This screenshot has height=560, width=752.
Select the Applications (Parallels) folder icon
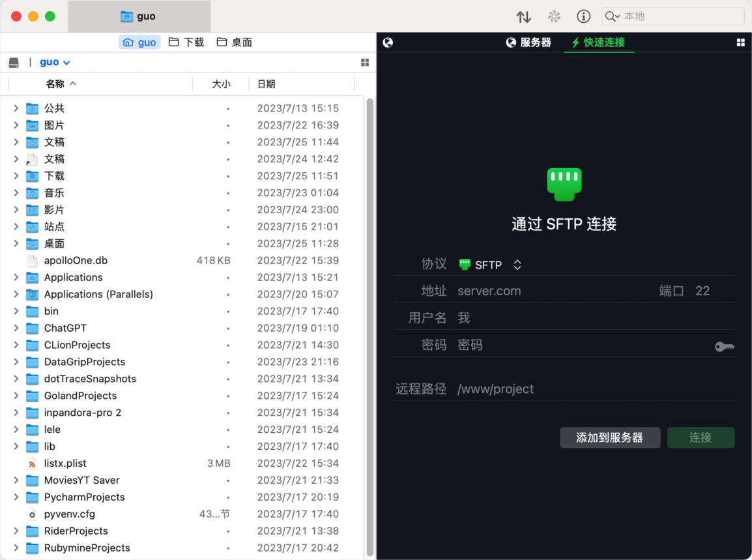point(32,294)
